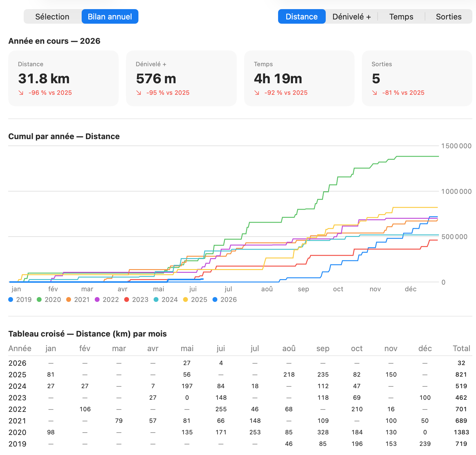Click the 2022 row label in table

[18, 409]
